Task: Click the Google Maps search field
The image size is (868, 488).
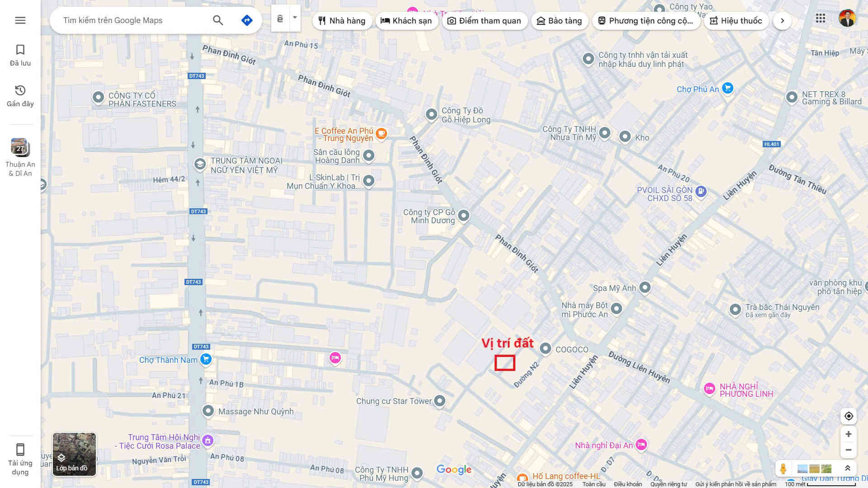Action: coord(136,20)
